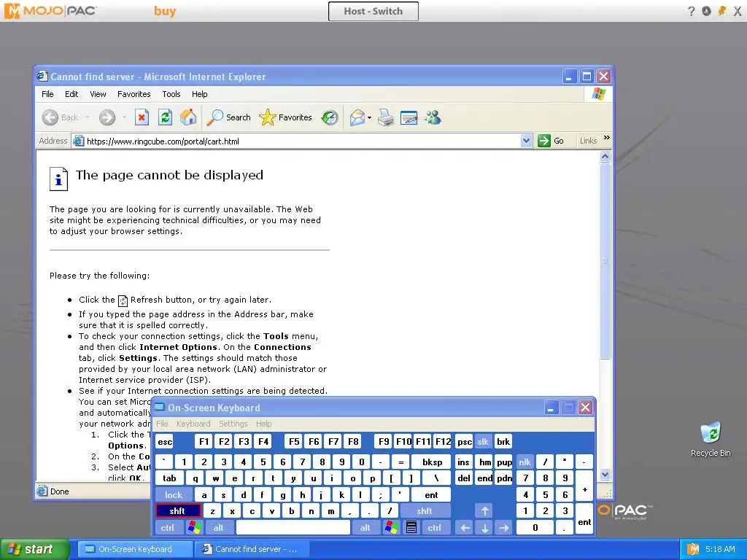Open History icon in toolbar
The width and height of the screenshot is (747, 560).
(330, 117)
